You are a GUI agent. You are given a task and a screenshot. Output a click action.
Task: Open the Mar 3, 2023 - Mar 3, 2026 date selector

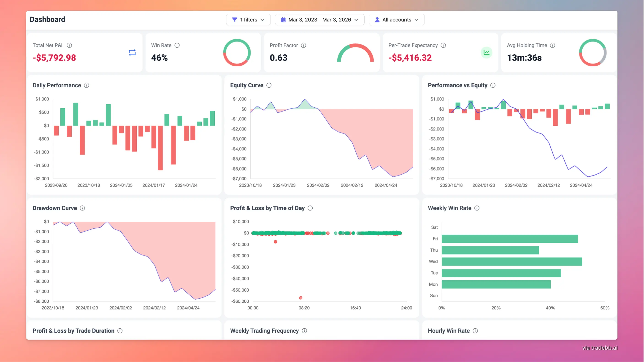tap(320, 19)
